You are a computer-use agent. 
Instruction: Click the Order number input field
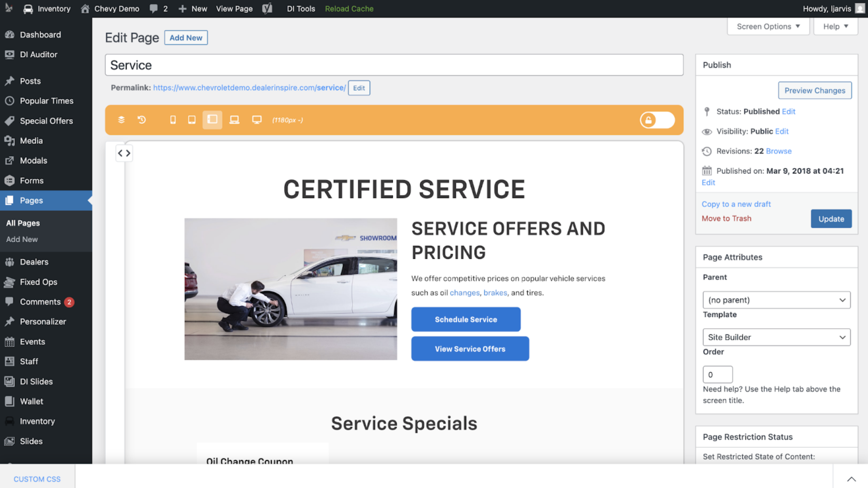coord(717,374)
